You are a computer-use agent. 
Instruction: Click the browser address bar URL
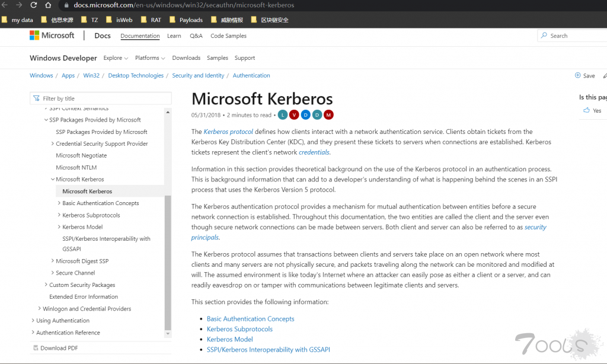[184, 5]
